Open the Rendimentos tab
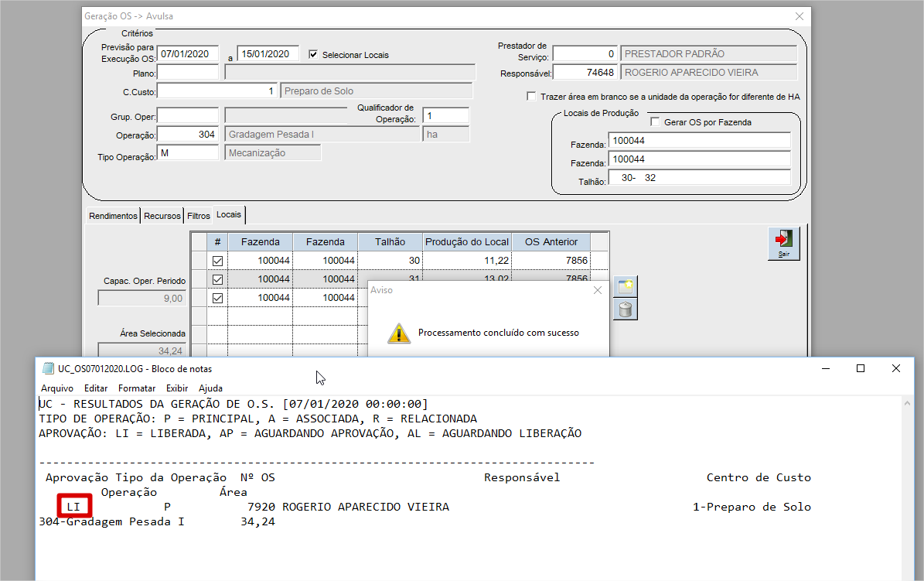 pos(113,216)
